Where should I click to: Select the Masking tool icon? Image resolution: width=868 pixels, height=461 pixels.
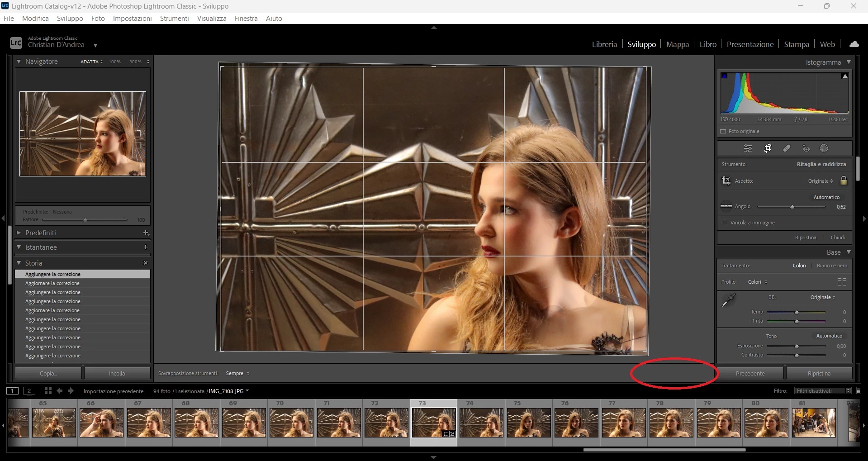point(824,148)
